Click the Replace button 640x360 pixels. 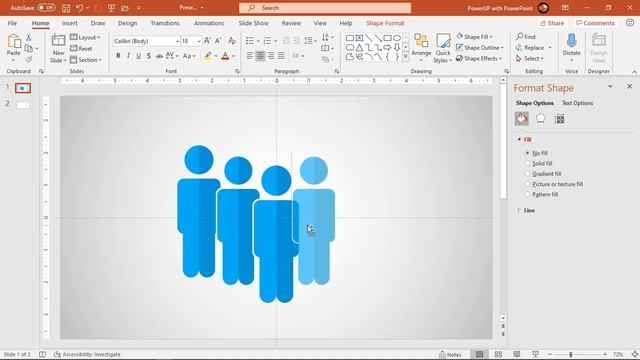(x=530, y=48)
